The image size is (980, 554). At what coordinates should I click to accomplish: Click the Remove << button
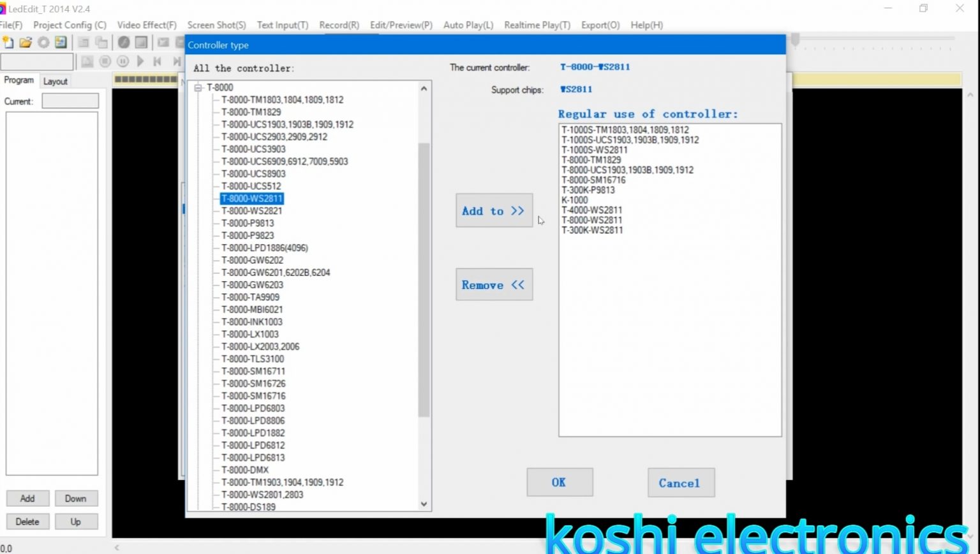click(x=493, y=284)
